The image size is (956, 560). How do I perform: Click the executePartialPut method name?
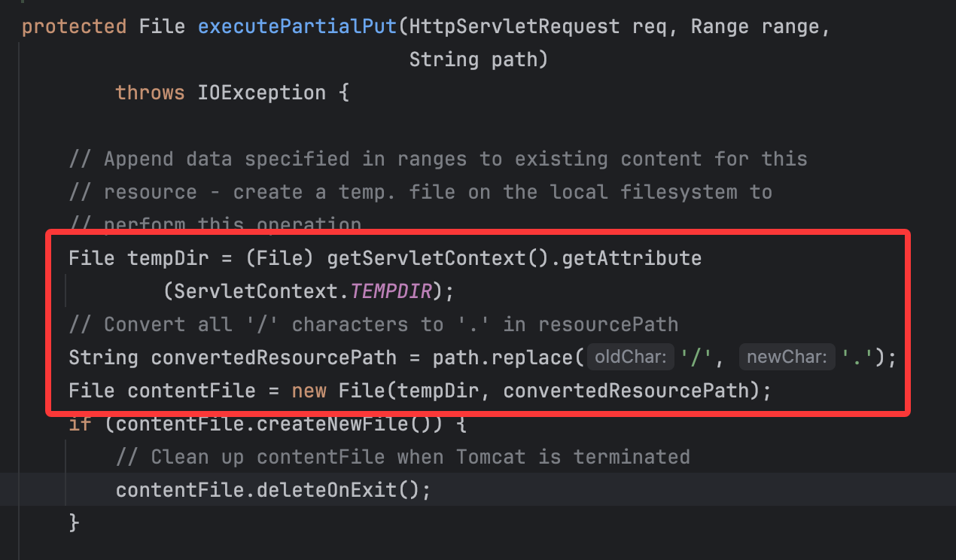tap(297, 27)
